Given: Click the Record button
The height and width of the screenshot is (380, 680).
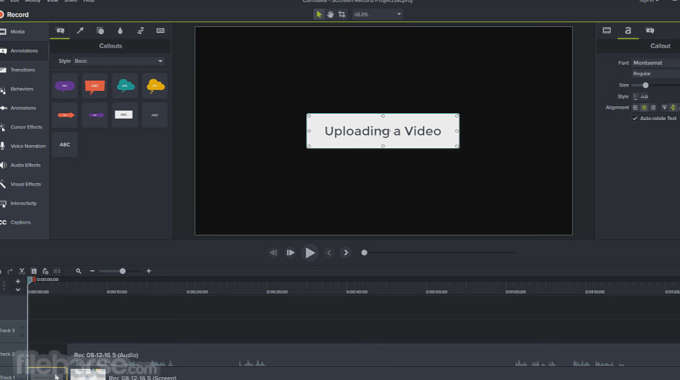Looking at the screenshot, I should tap(14, 14).
